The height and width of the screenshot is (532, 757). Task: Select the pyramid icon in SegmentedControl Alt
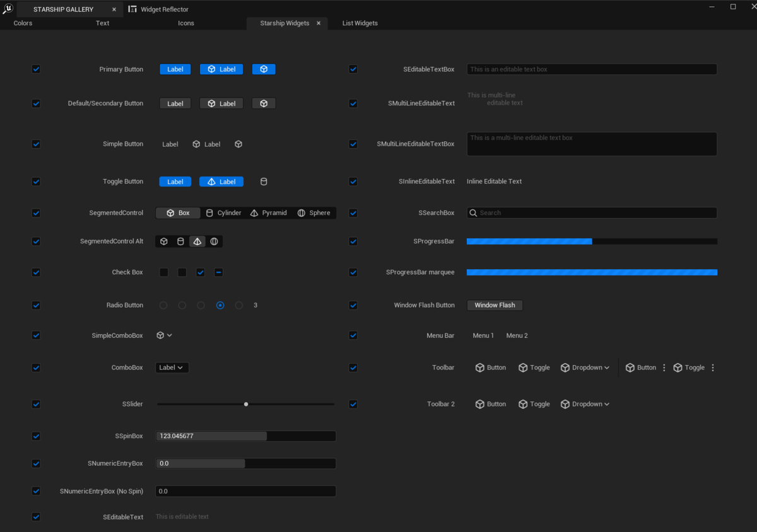197,241
